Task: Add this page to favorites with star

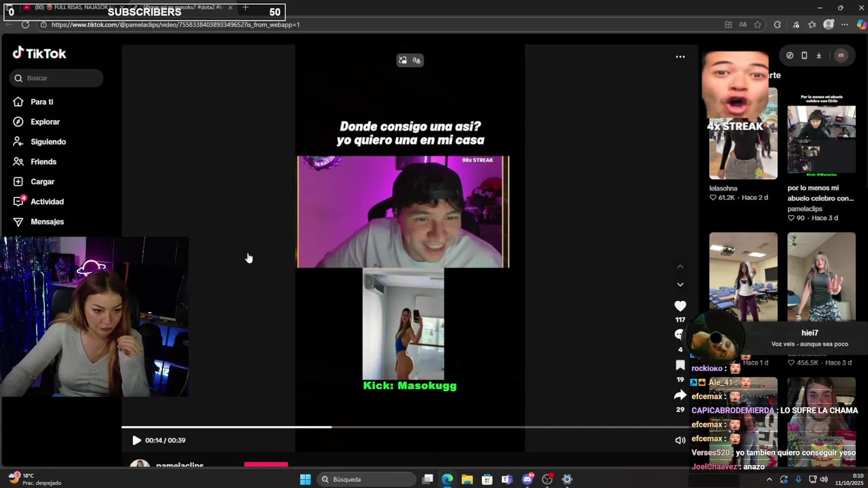Action: pyautogui.click(x=757, y=24)
